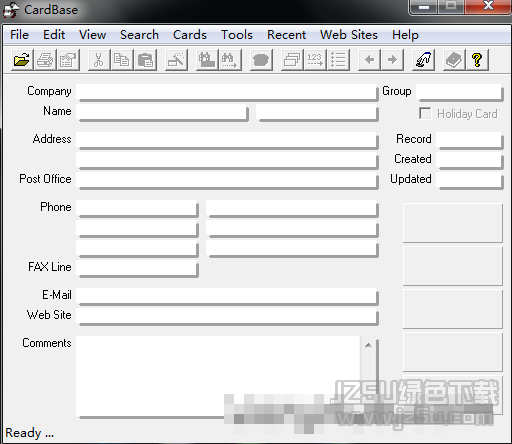
Task: Click the Record field
Action: pos(470,140)
